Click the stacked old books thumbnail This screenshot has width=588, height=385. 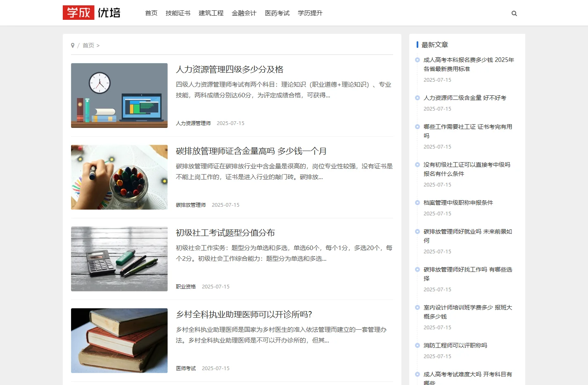click(x=119, y=340)
